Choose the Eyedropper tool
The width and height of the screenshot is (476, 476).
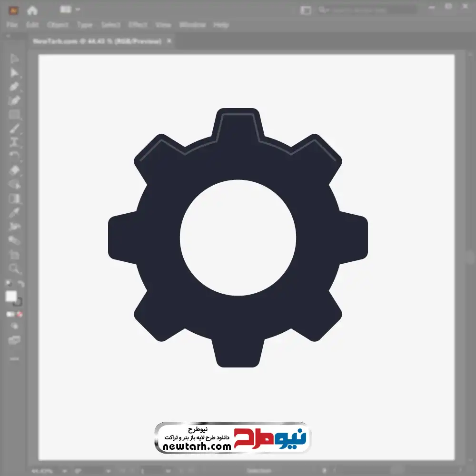(x=14, y=212)
